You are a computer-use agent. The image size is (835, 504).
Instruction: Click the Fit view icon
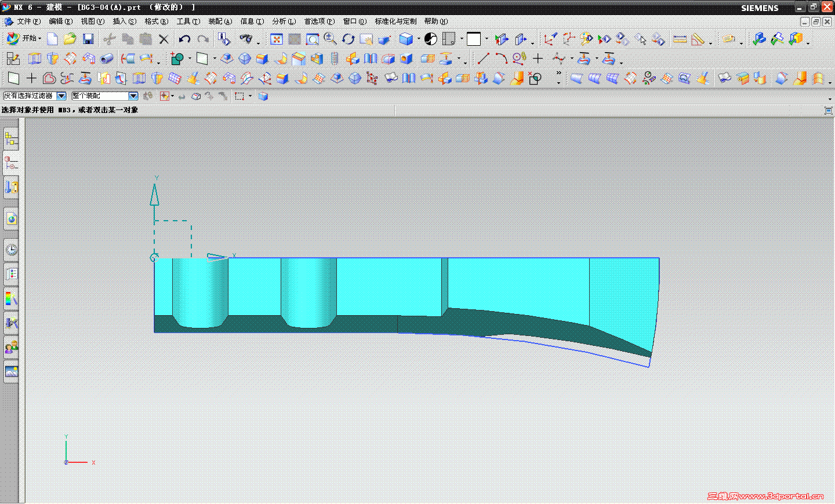277,39
